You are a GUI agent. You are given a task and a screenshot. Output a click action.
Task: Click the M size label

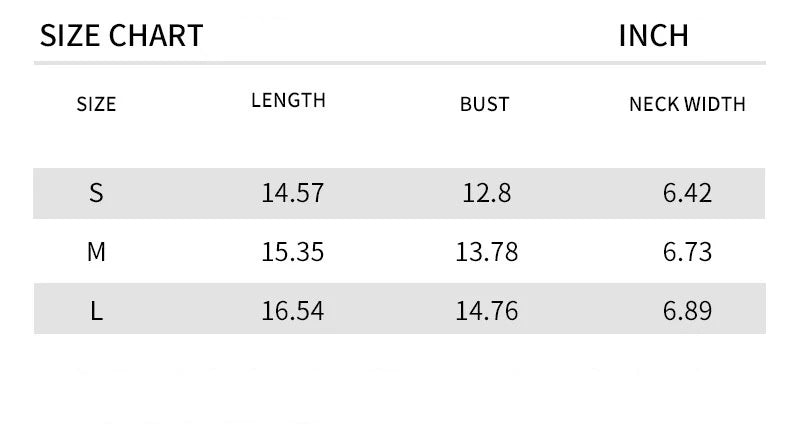click(96, 252)
